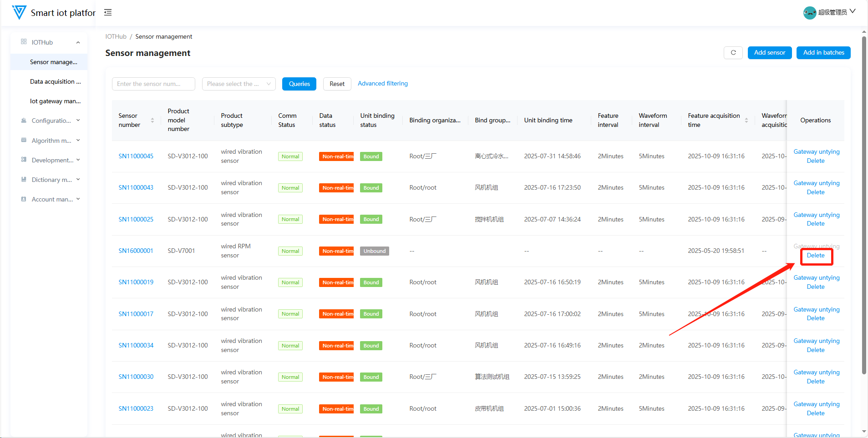Viewport: 868px width, 438px height.
Task: Click the super-admin user avatar
Action: click(809, 12)
